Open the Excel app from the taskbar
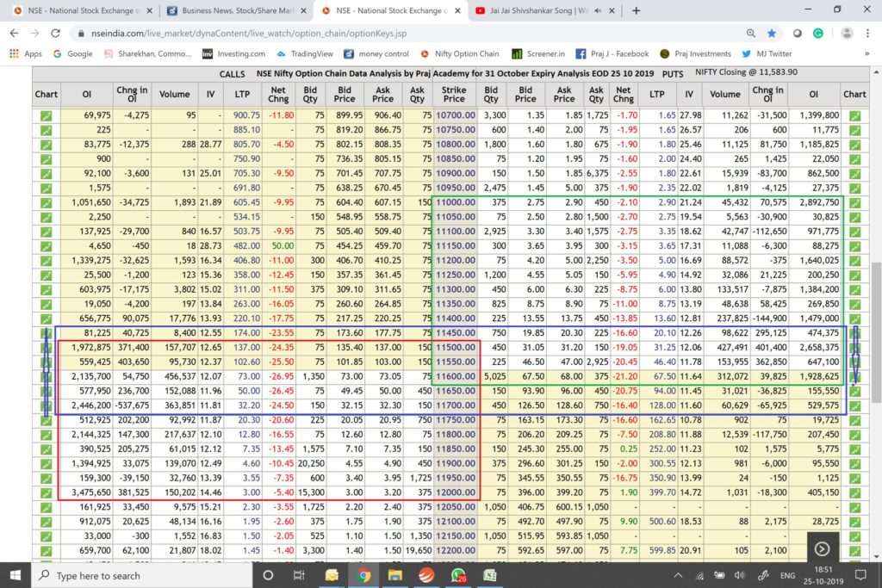This screenshot has width=882, height=588. pyautogui.click(x=488, y=575)
